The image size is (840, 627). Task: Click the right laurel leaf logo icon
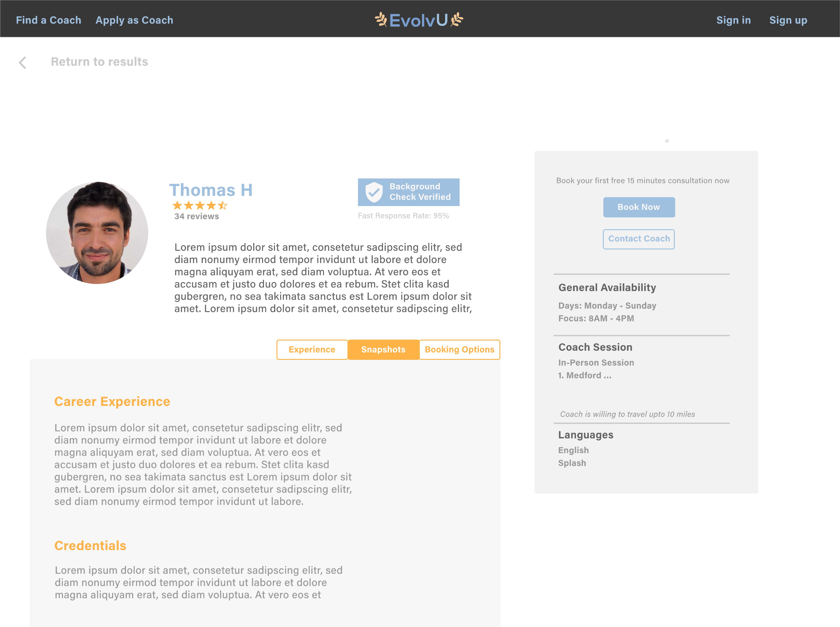pos(457,19)
